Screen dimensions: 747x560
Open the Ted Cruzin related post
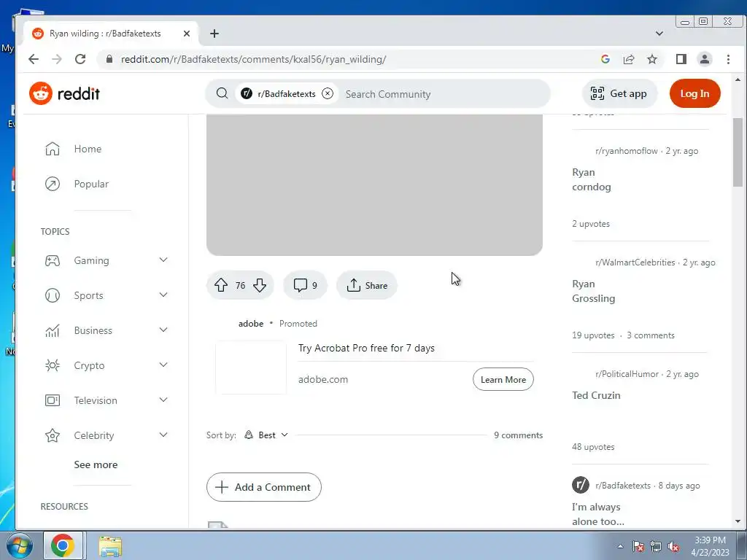[x=596, y=395]
